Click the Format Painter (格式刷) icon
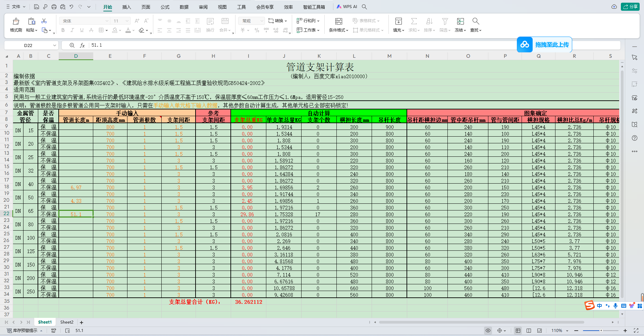Viewport: 644px width, 336px height. [x=16, y=21]
